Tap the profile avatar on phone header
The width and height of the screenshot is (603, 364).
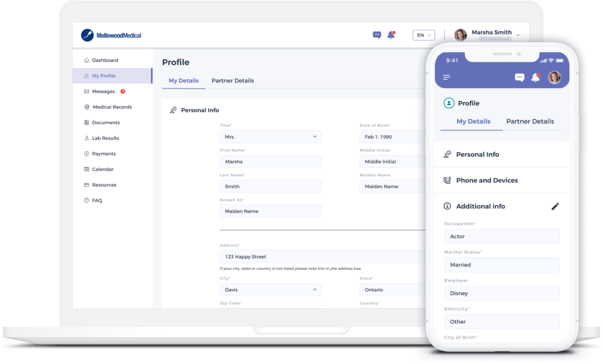tap(554, 78)
